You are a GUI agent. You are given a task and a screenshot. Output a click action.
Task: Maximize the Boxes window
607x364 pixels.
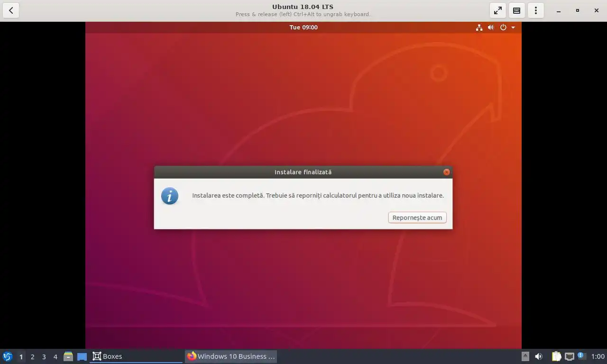578,10
